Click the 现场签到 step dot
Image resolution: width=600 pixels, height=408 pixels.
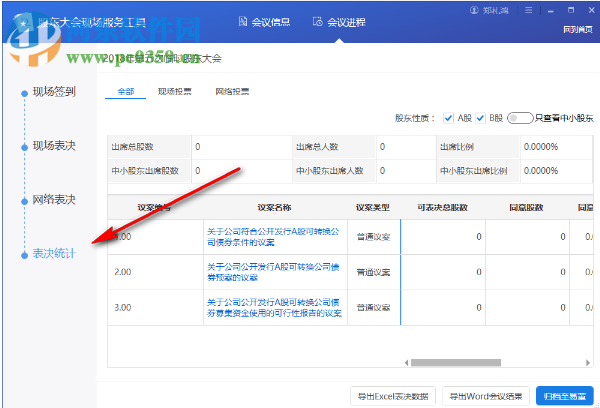[24, 93]
